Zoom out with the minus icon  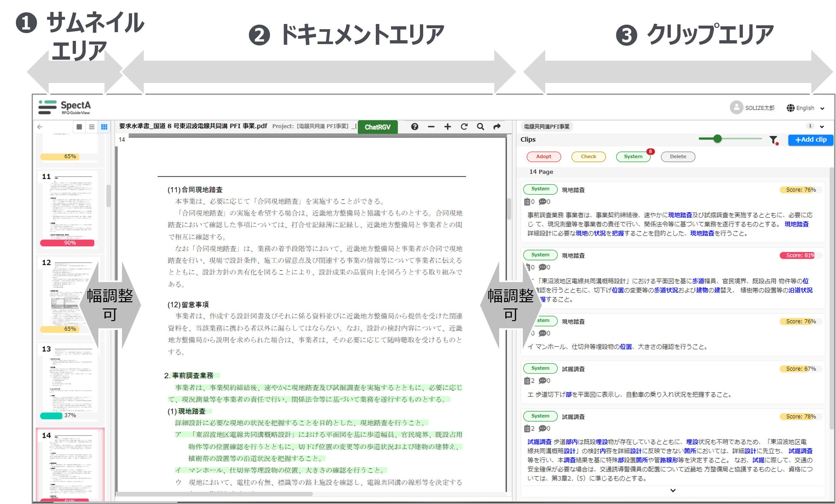431,126
